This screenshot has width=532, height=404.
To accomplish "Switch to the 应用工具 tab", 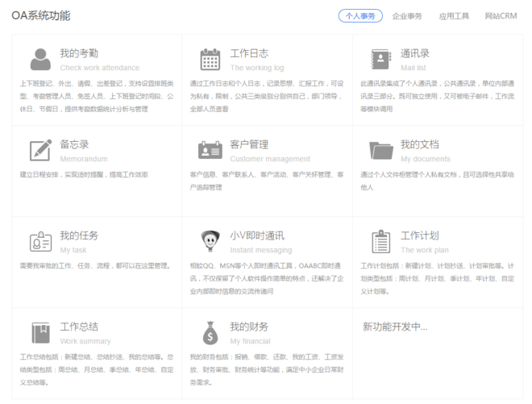I will point(454,16).
